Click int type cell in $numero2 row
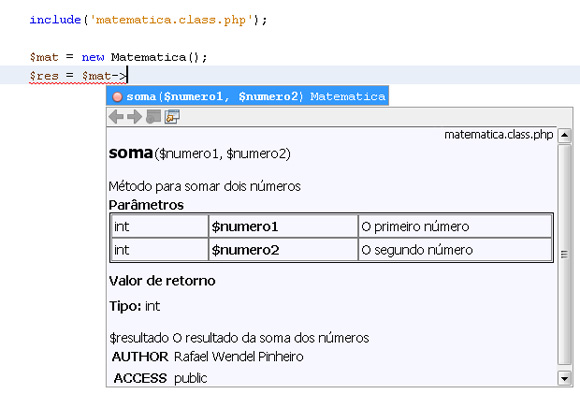This screenshot has width=580, height=394. (159, 250)
